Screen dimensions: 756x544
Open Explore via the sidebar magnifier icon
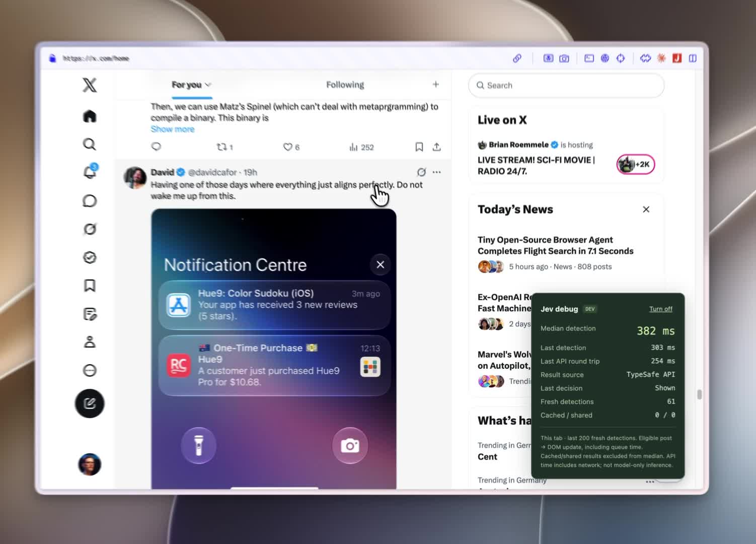point(90,145)
